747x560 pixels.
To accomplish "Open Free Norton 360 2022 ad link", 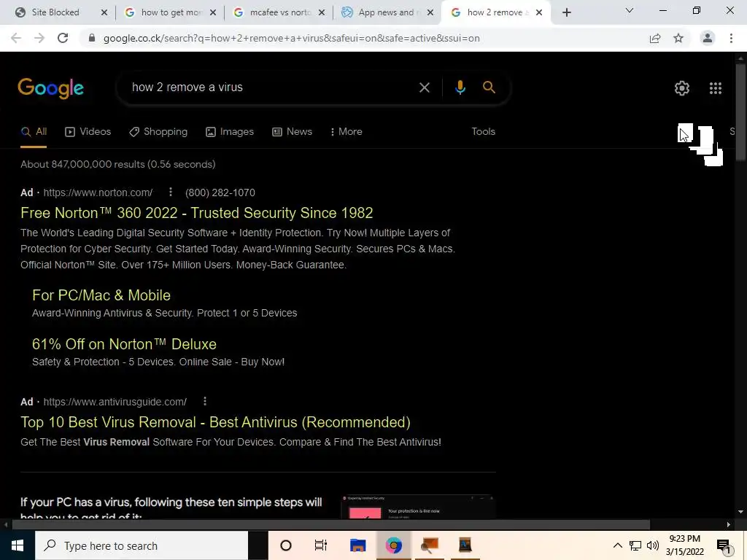I will (196, 213).
